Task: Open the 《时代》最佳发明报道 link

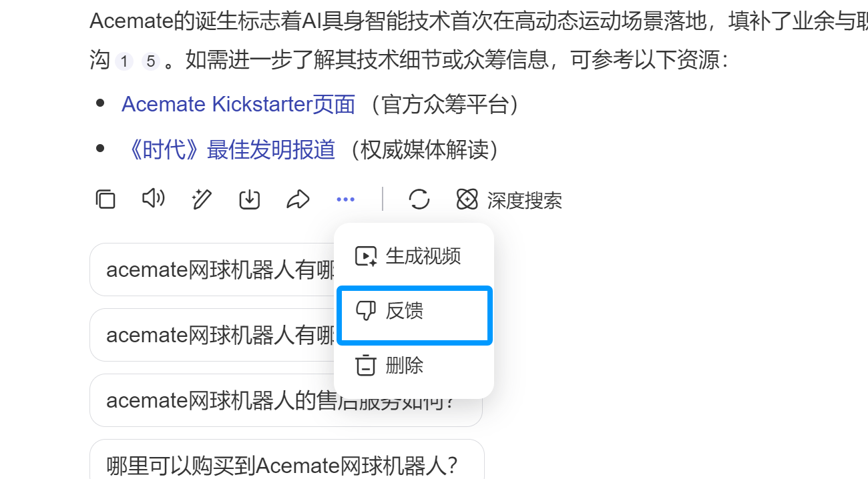Action: (230, 150)
